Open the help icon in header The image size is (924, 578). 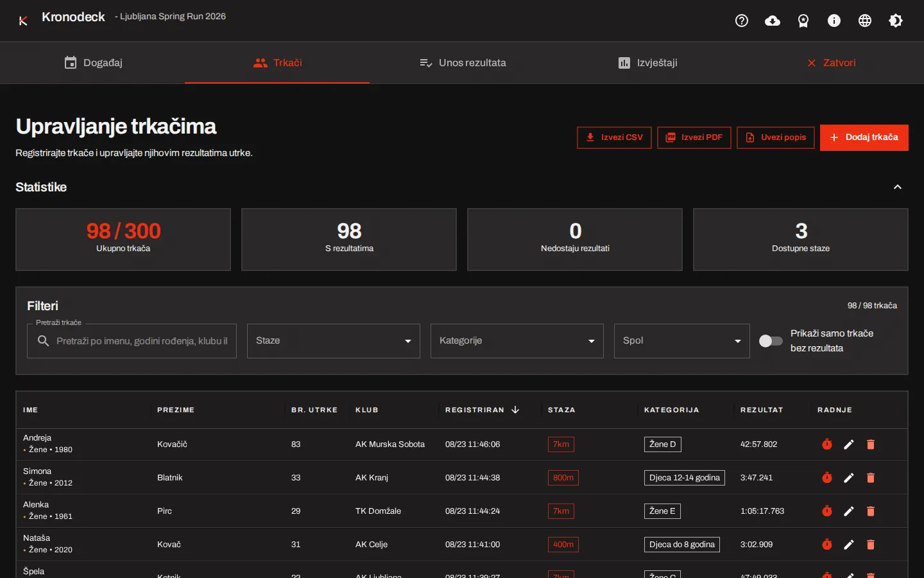point(742,21)
